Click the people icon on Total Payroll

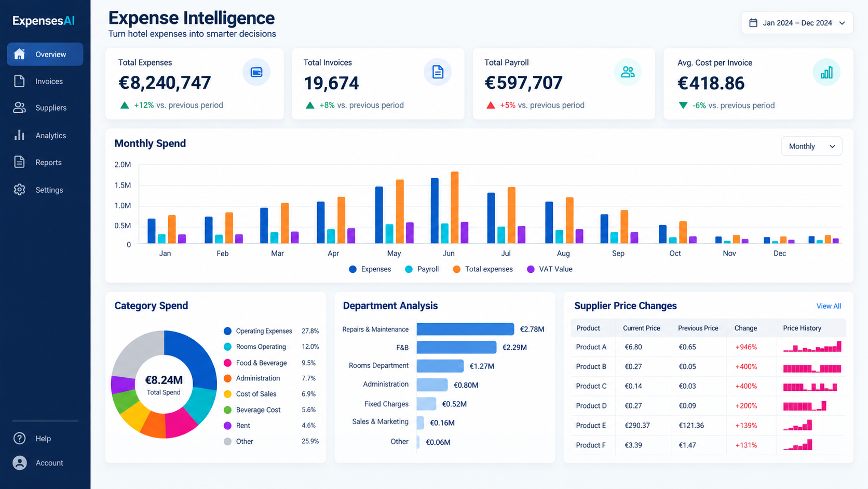point(628,72)
